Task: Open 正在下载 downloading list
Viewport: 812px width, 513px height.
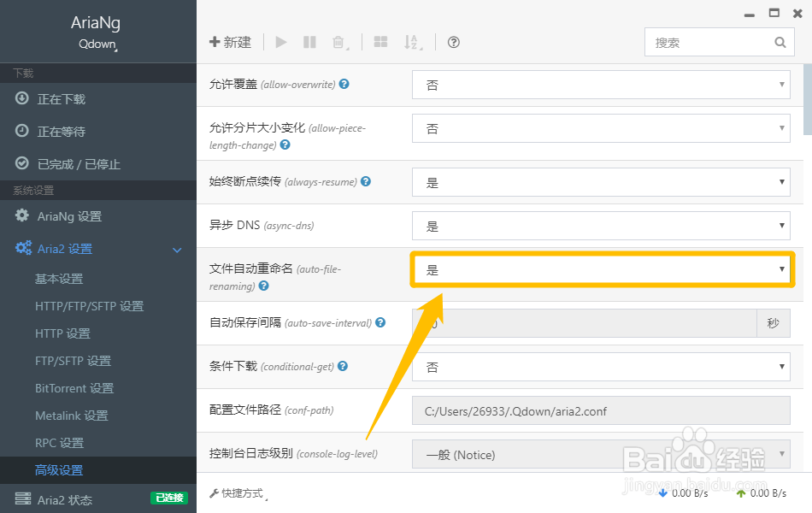Action: 98,99
